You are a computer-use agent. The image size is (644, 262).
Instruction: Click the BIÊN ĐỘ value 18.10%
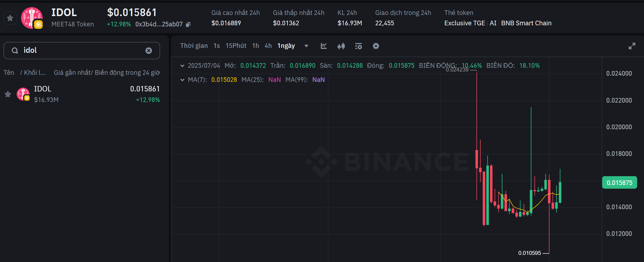tap(530, 66)
